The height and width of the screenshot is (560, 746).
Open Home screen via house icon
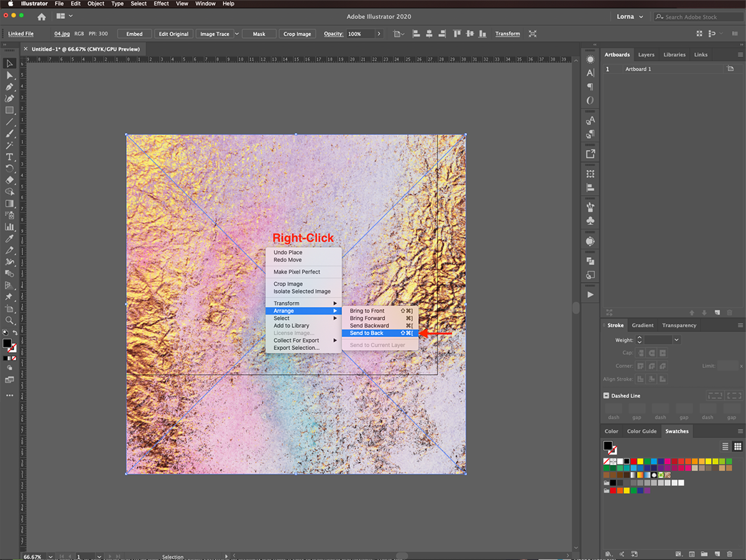pyautogui.click(x=42, y=16)
